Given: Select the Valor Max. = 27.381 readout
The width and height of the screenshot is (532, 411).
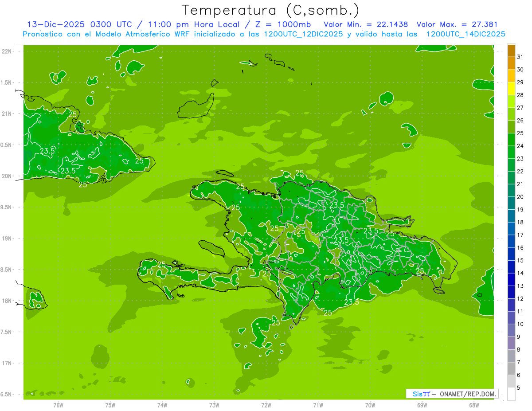Looking at the screenshot, I should 457,24.
